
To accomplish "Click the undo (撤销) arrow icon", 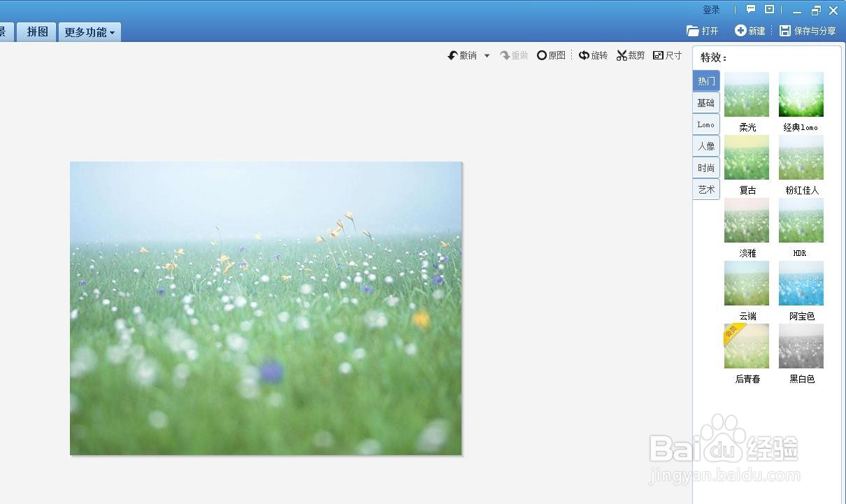I will [x=452, y=55].
